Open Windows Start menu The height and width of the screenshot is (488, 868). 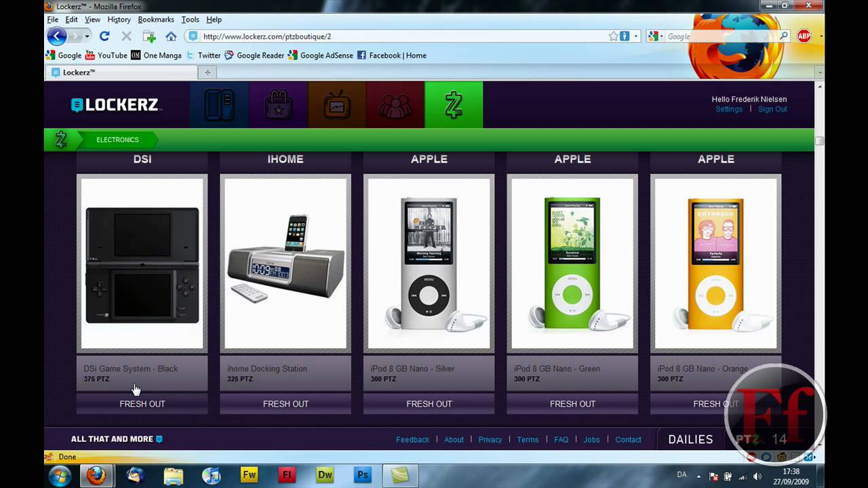coord(60,475)
